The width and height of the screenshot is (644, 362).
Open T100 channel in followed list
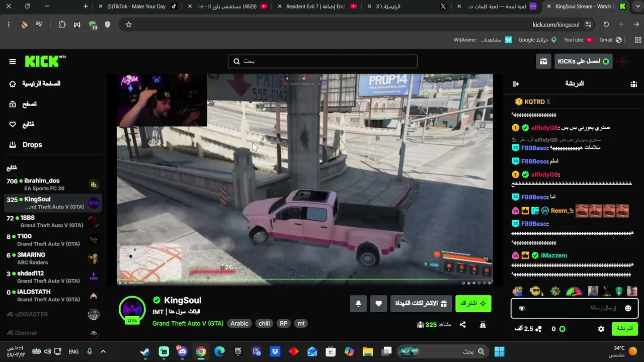pos(52,240)
